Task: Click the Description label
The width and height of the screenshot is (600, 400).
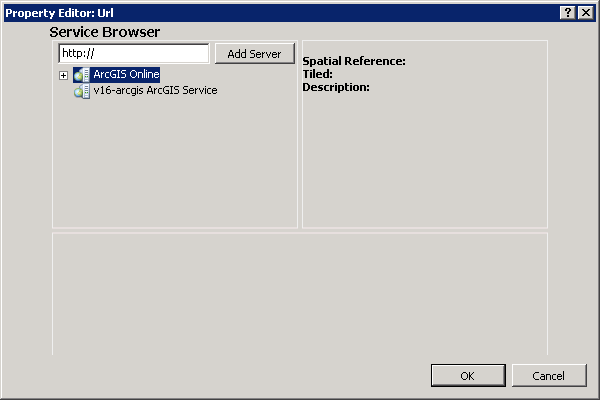Action: [x=336, y=87]
